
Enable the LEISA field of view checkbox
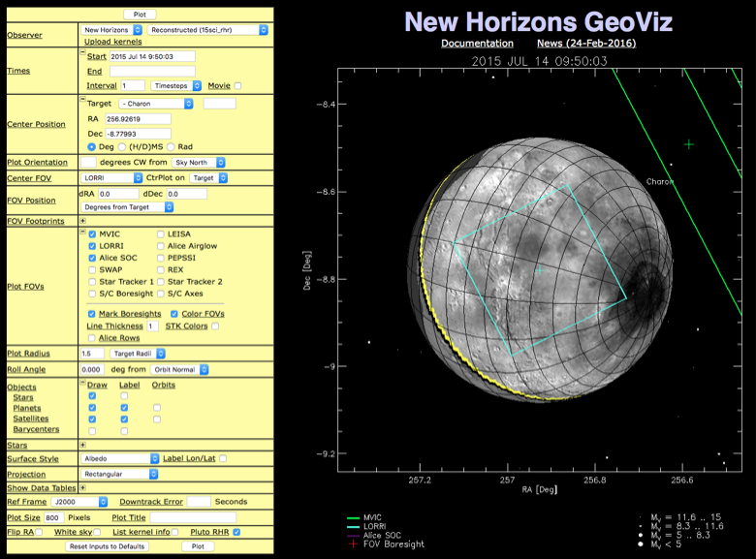(161, 234)
